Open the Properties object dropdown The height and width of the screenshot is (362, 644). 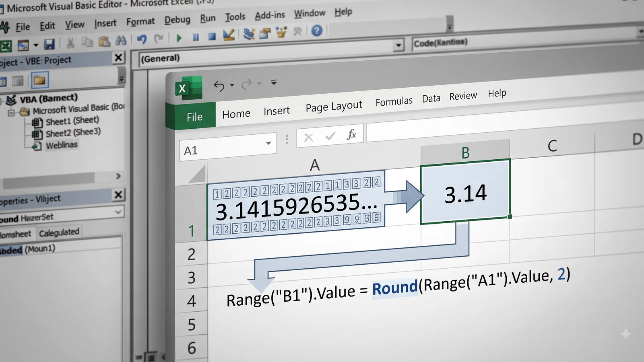[x=118, y=212]
